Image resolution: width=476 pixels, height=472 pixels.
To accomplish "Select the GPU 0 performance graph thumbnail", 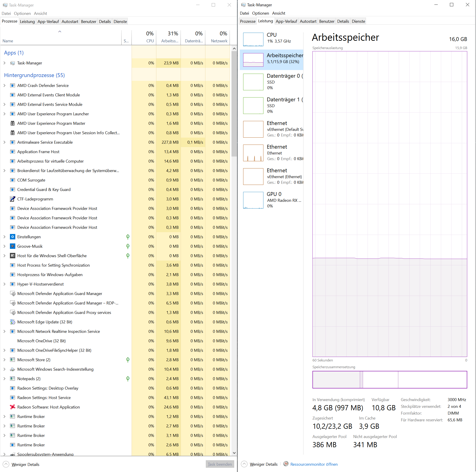I will pos(253,200).
